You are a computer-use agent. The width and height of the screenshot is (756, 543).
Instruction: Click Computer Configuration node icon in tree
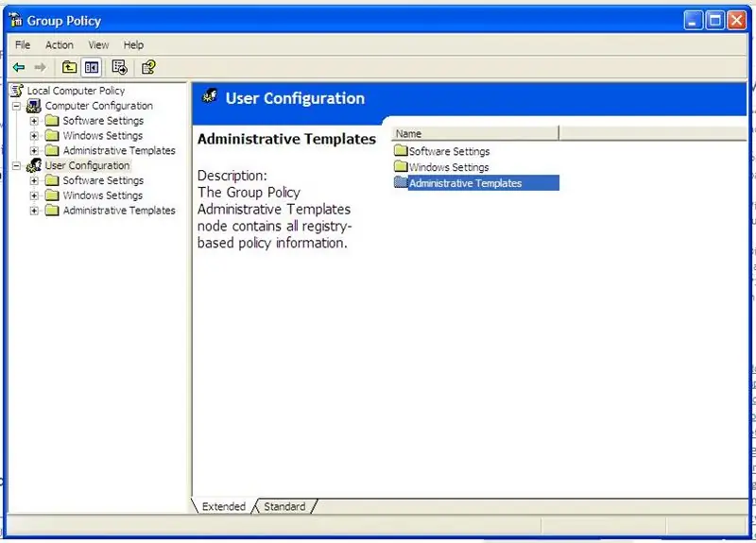pos(34,106)
